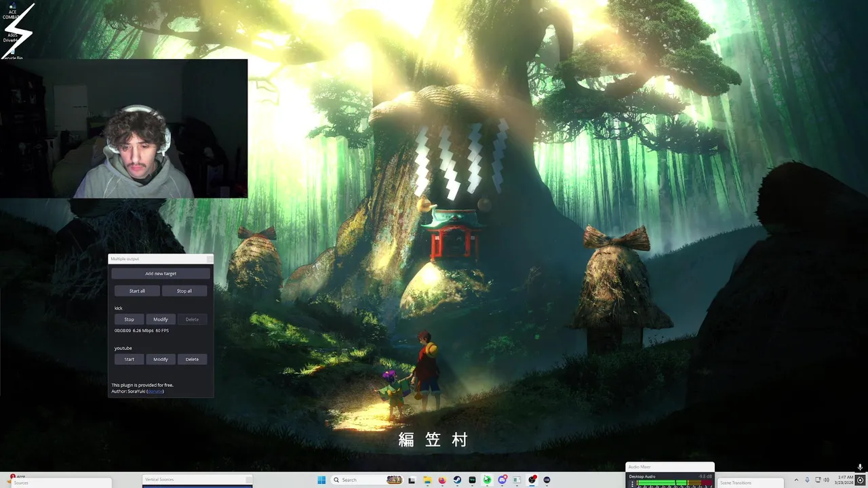The height and width of the screenshot is (488, 868).
Task: Click the 6.26 Mbps bitrate status
Action: point(142,330)
